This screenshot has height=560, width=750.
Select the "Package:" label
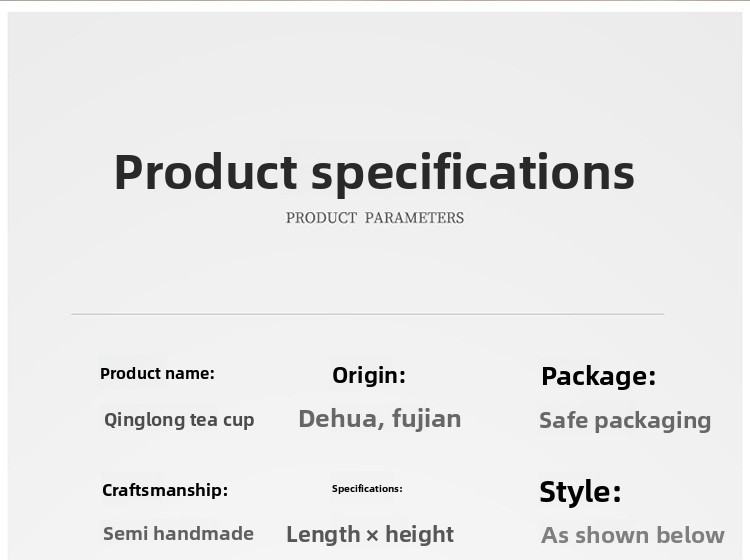pyautogui.click(x=598, y=376)
